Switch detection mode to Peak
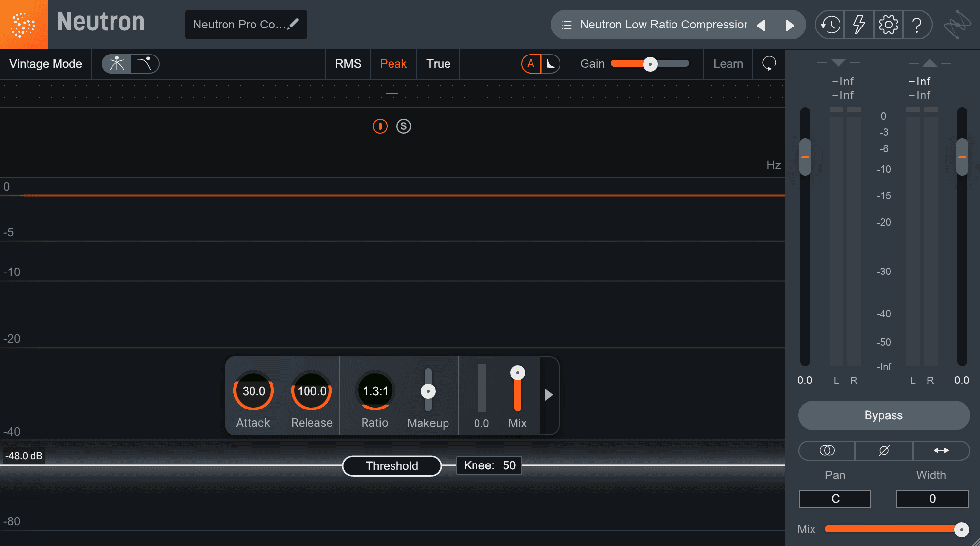 pyautogui.click(x=393, y=64)
